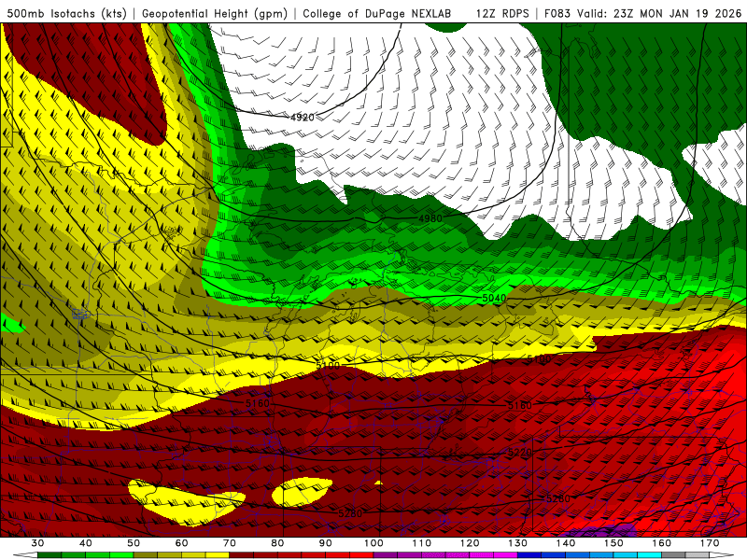Click the 110 value on the color scale
The width and height of the screenshot is (747, 560).
coord(422,543)
